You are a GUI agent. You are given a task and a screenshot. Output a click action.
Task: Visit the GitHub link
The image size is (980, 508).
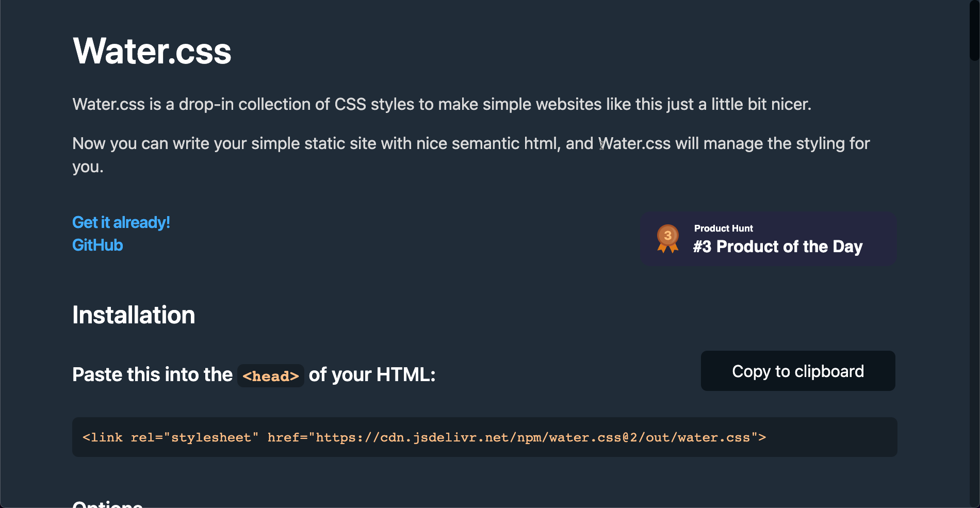point(97,245)
